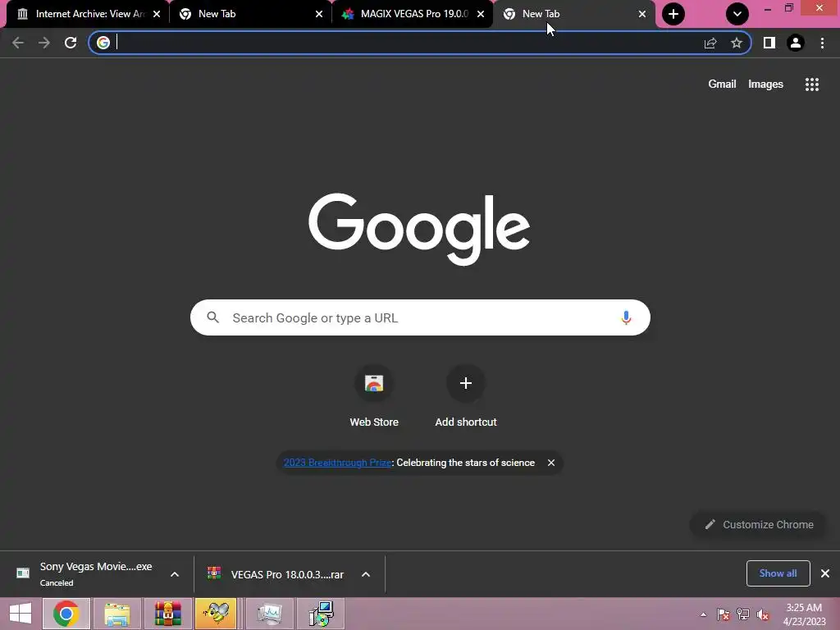The width and height of the screenshot is (840, 630).
Task: Close the active New Tab
Action: 641,14
